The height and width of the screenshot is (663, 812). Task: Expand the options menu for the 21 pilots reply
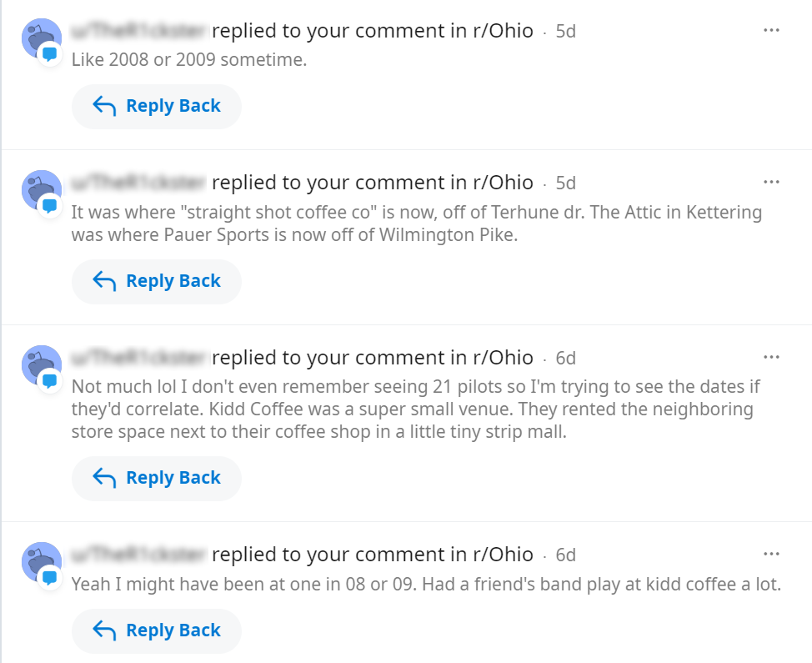tap(771, 357)
